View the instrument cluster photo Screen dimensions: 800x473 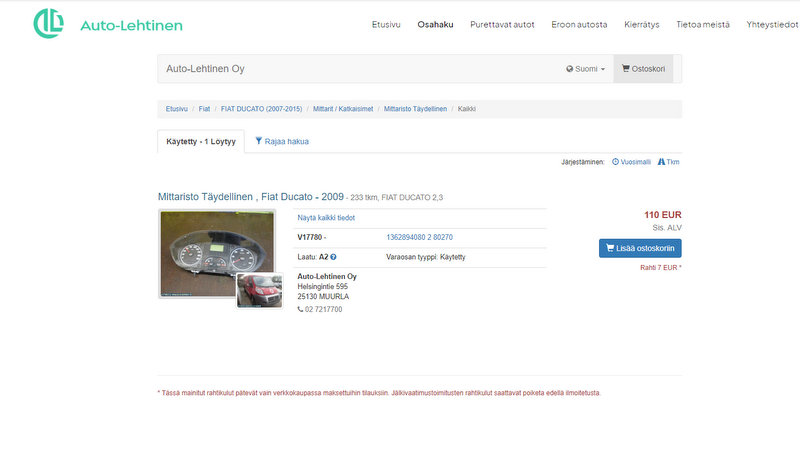(217, 254)
